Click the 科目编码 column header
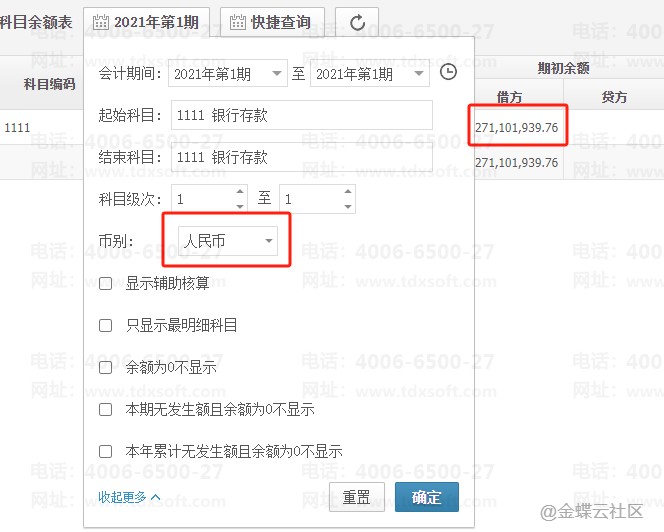This screenshot has height=532, width=664. tap(50, 84)
